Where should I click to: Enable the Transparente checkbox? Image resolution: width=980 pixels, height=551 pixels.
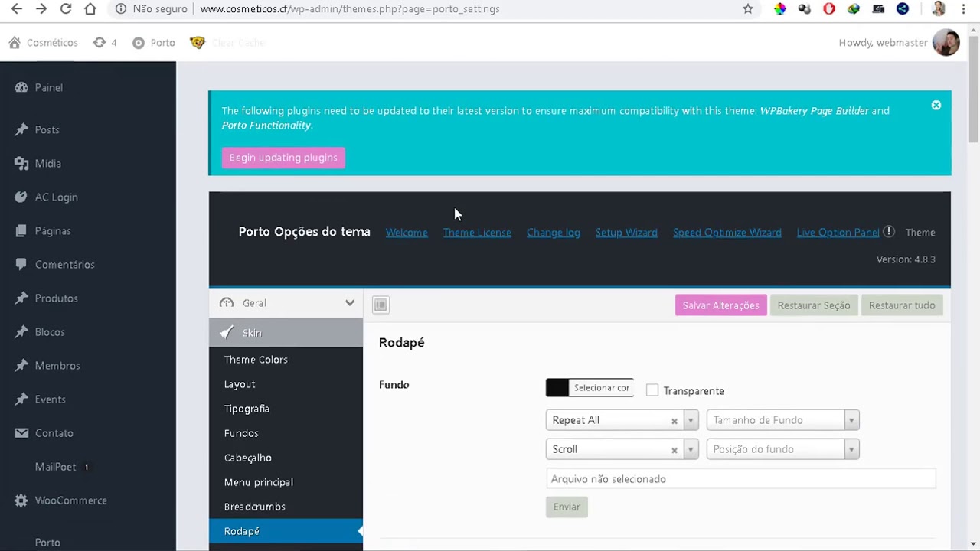click(652, 390)
